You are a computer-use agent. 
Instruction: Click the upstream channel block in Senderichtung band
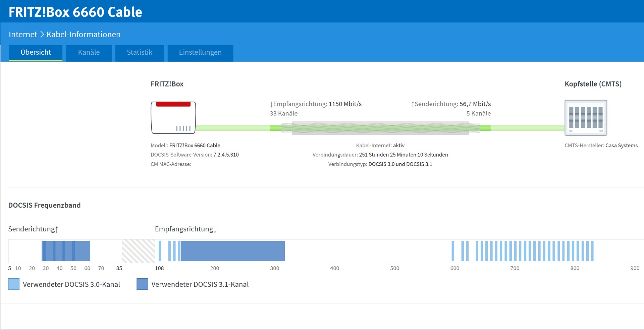(x=66, y=251)
